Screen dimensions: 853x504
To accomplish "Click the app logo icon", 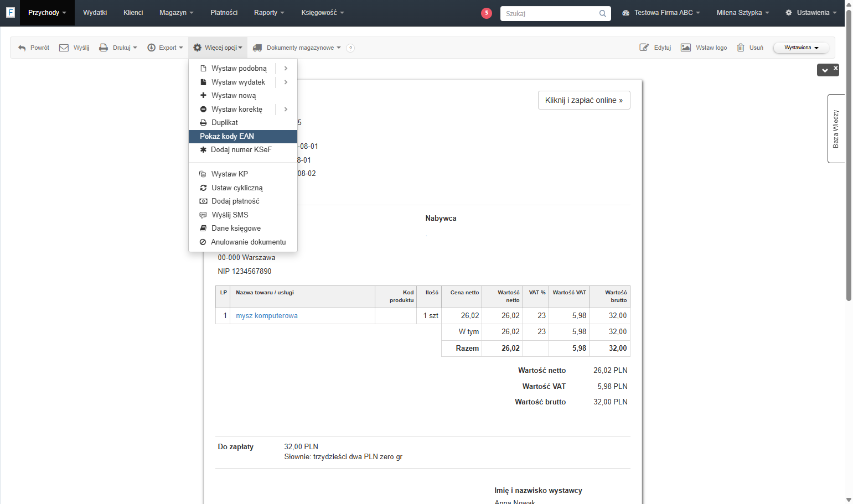I will (x=10, y=12).
